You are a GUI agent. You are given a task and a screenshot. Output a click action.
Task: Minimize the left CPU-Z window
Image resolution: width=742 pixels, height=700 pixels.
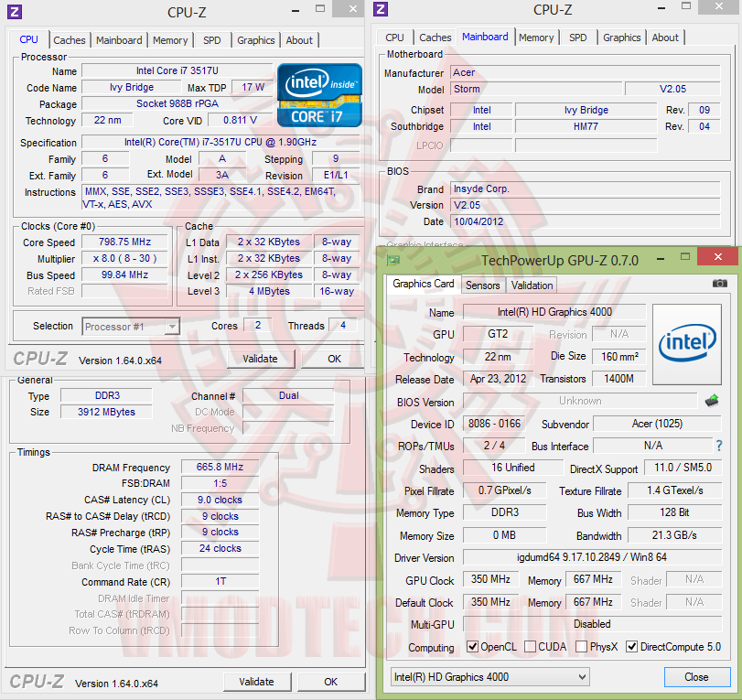[296, 10]
